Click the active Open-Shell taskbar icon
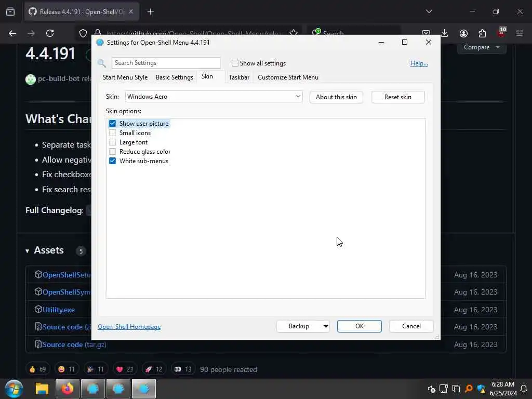Screen dimensions: 532x399 click(144, 389)
